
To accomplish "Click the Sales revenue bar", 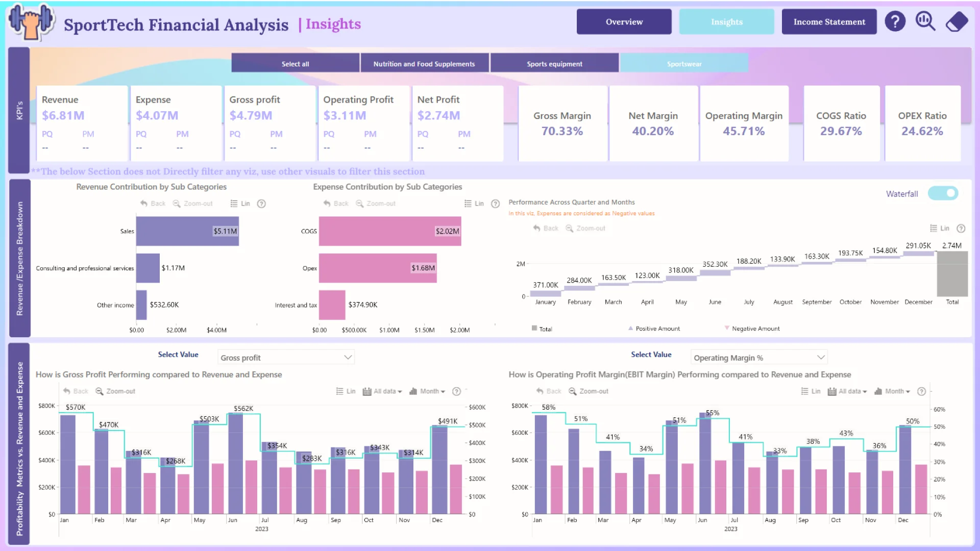I will pyautogui.click(x=187, y=231).
